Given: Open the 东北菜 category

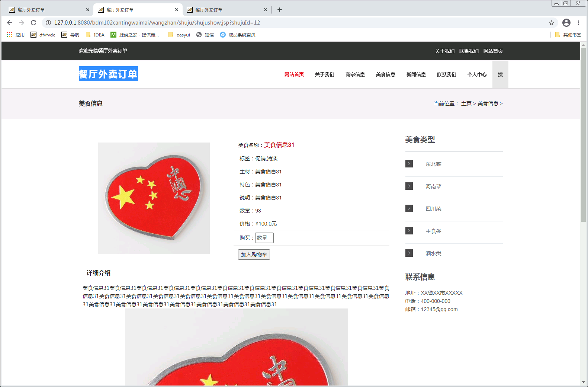Looking at the screenshot, I should [433, 164].
